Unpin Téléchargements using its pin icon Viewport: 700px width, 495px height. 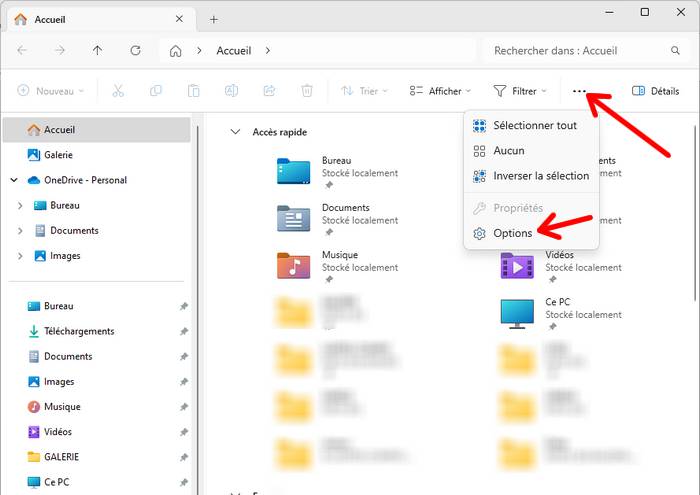tap(183, 332)
